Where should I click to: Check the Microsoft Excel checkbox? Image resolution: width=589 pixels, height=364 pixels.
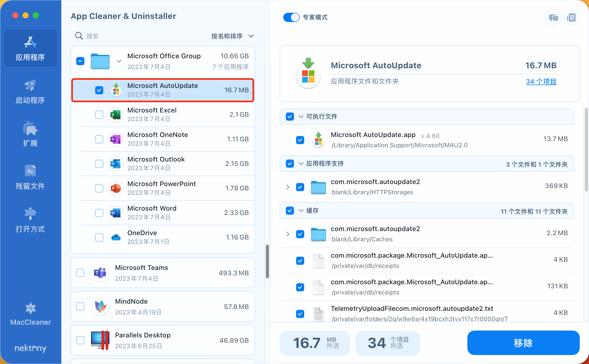[99, 115]
